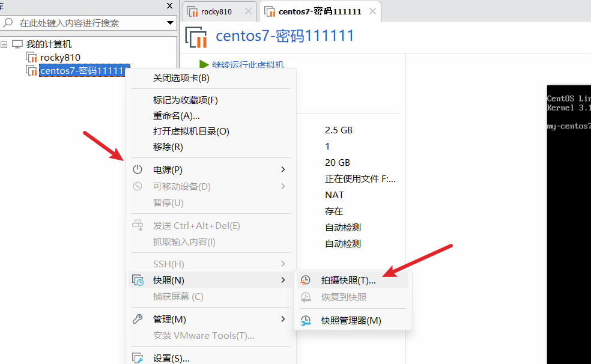591x364 pixels.
Task: Click the 20 GB disk value
Action: tap(338, 162)
